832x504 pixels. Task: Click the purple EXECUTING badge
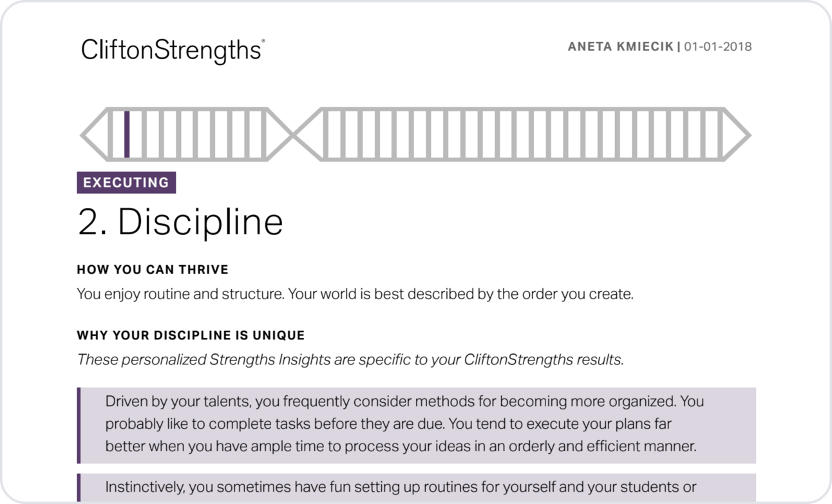click(126, 183)
